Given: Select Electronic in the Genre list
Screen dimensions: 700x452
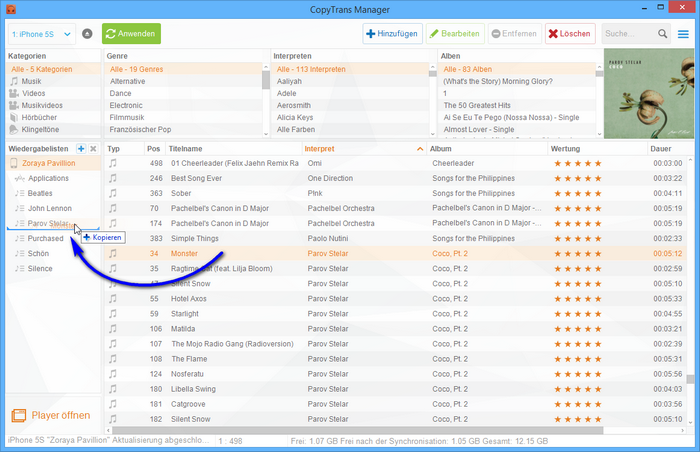Looking at the screenshot, I should (126, 105).
